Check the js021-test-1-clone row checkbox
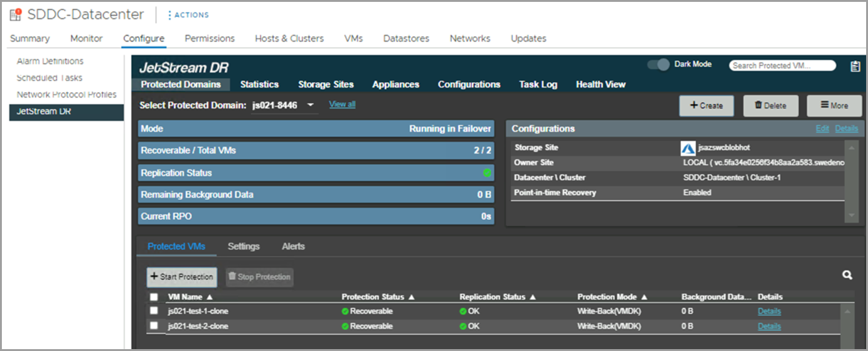The image size is (868, 351). pyautogui.click(x=154, y=311)
